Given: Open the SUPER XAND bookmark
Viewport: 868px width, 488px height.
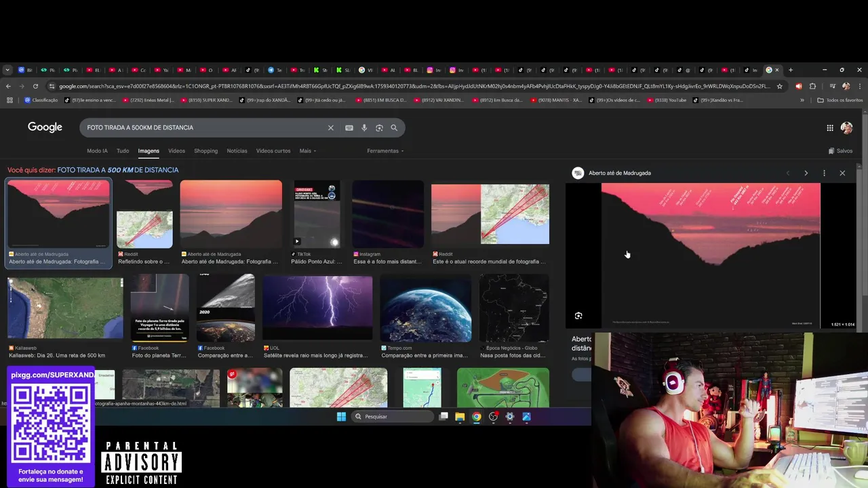Looking at the screenshot, I should (205, 100).
